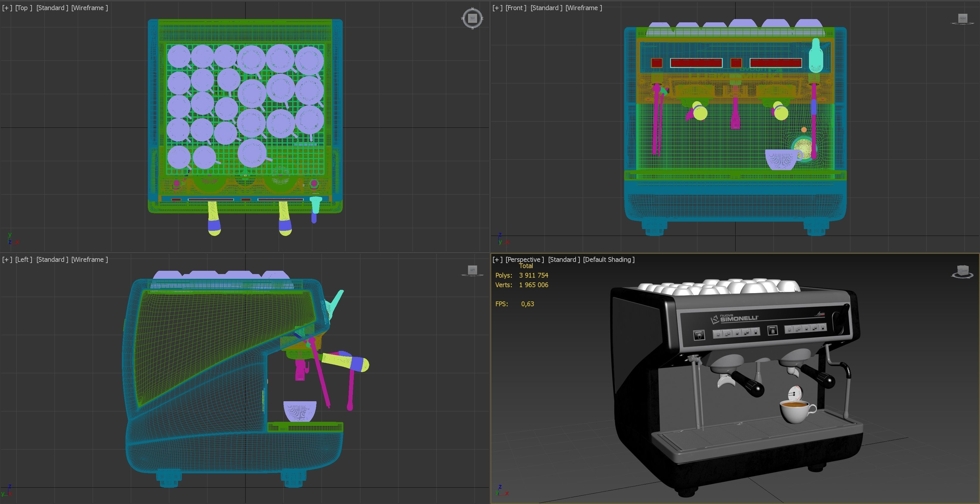Open [Wireframe] shading menu in Top viewport
980x504 pixels.
tap(89, 8)
